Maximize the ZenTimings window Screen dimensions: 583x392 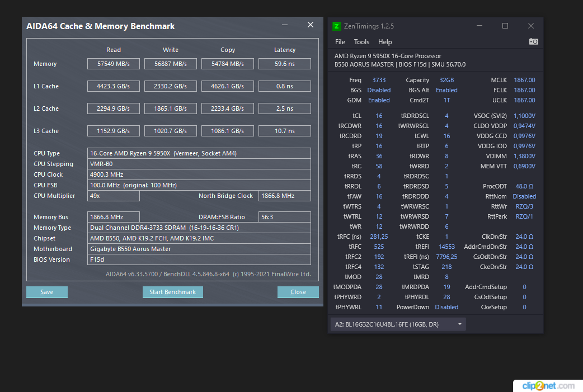505,26
